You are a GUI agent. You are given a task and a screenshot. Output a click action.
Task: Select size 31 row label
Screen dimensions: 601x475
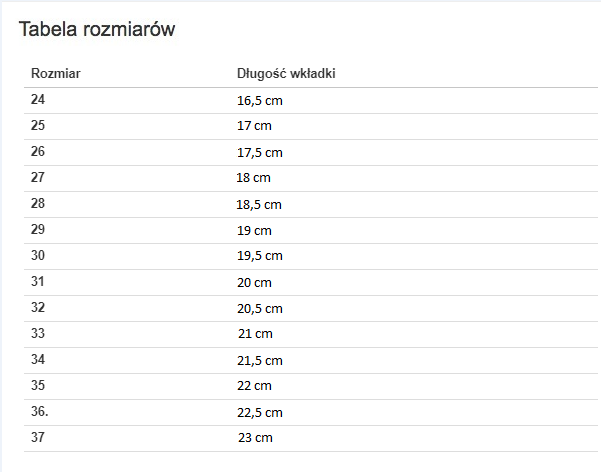(38, 282)
